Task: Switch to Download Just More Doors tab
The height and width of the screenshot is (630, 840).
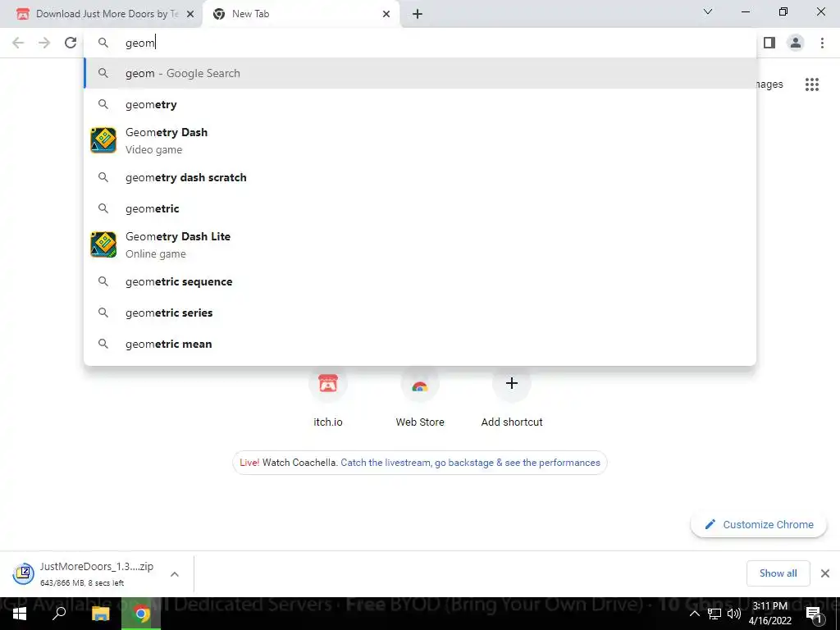Action: point(101,14)
